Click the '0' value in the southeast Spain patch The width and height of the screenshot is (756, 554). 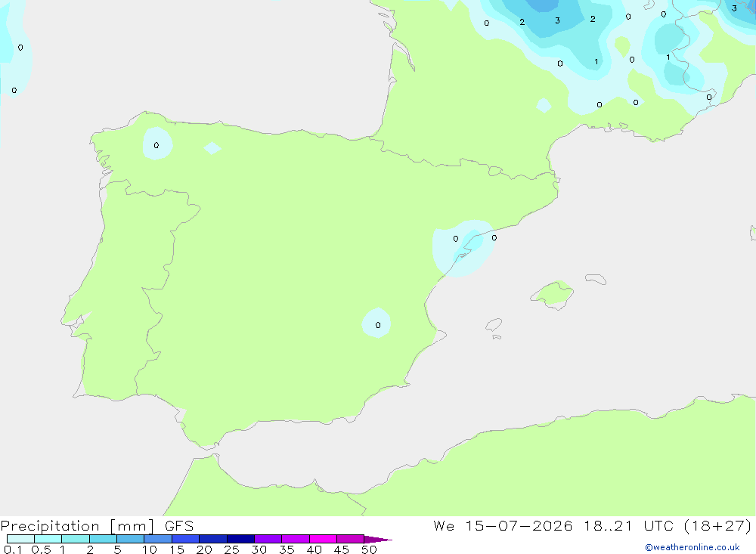coord(378,325)
